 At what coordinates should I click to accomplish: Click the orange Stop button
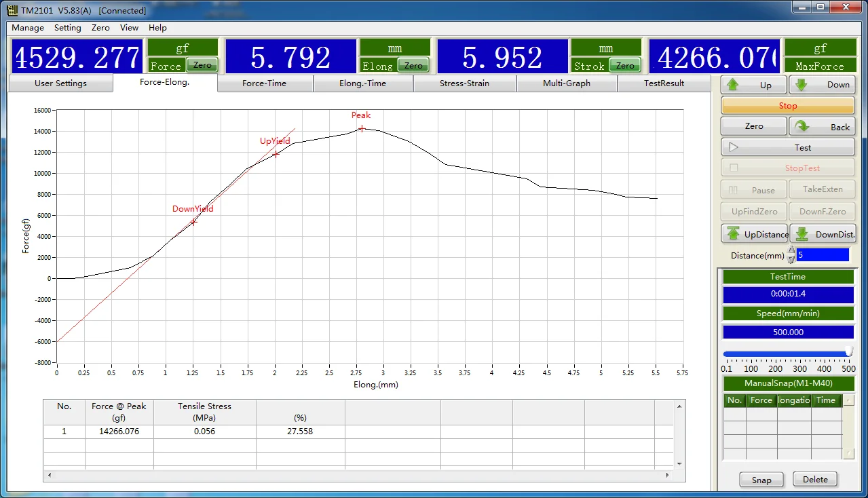click(787, 106)
